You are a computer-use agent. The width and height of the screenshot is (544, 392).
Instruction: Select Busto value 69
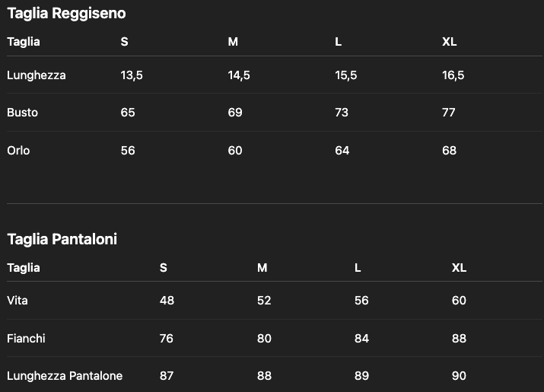pyautogui.click(x=235, y=113)
